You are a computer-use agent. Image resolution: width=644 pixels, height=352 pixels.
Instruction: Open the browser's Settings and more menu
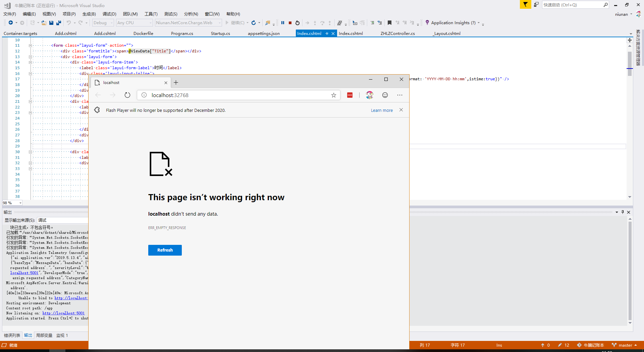pyautogui.click(x=400, y=95)
